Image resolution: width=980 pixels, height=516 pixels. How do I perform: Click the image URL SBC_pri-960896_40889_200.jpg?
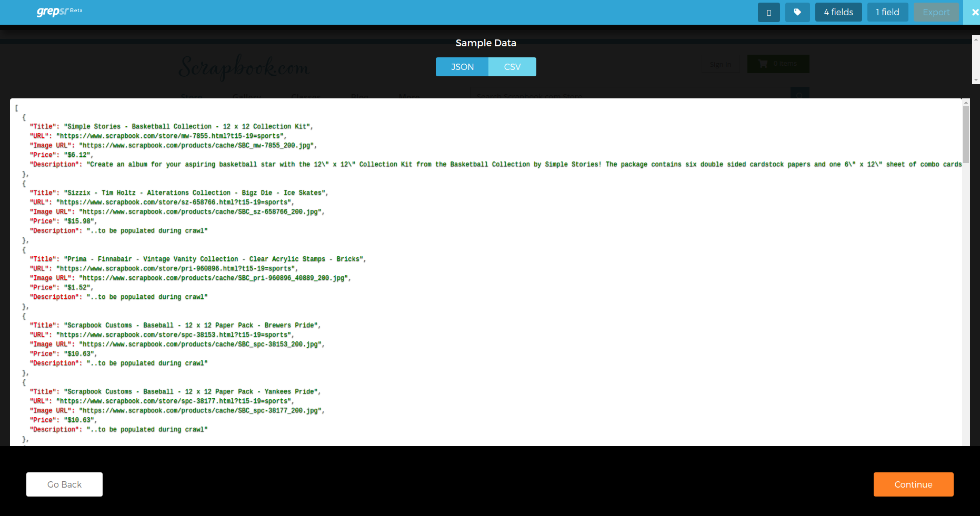(x=213, y=278)
